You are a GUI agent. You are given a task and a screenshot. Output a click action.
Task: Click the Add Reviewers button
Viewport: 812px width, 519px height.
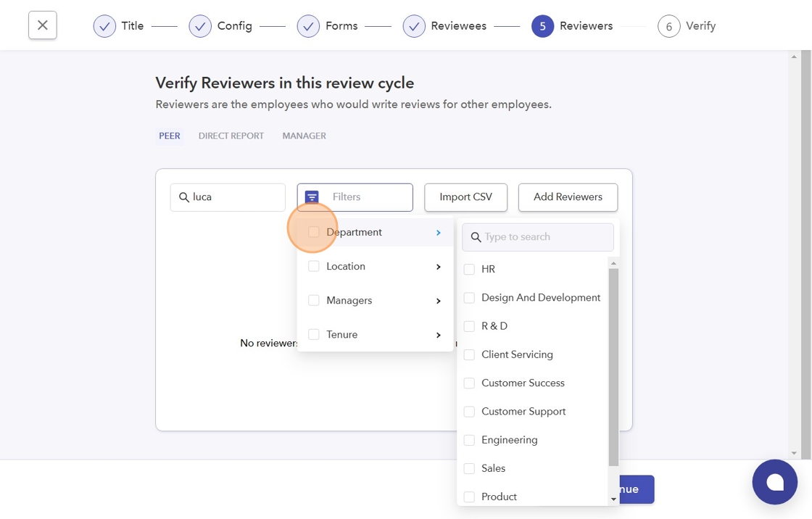click(568, 197)
